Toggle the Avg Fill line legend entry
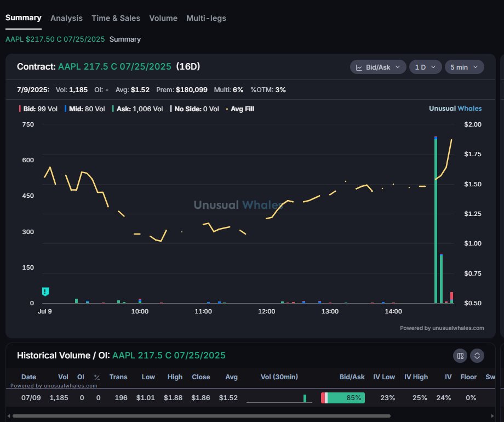The width and height of the screenshot is (504, 422). pyautogui.click(x=240, y=109)
